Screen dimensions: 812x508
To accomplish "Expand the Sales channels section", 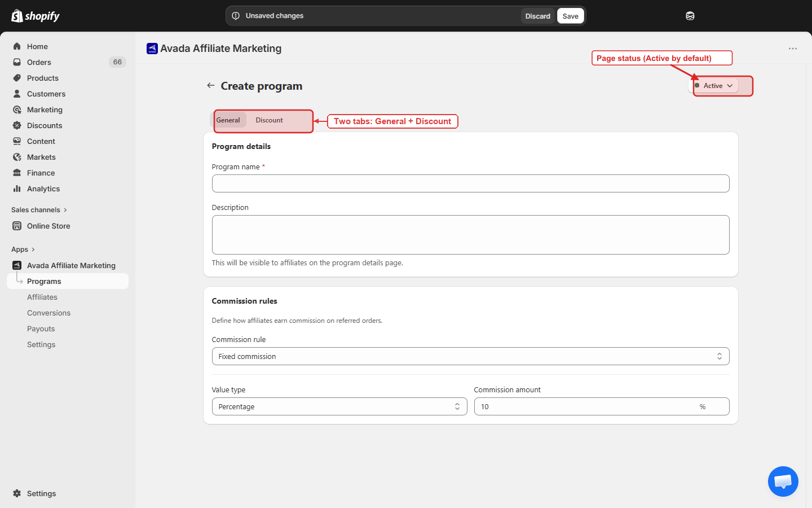I will click(39, 210).
